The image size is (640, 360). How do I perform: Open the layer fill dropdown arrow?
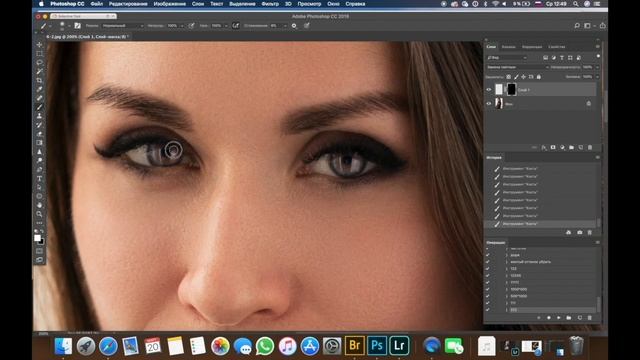point(597,77)
